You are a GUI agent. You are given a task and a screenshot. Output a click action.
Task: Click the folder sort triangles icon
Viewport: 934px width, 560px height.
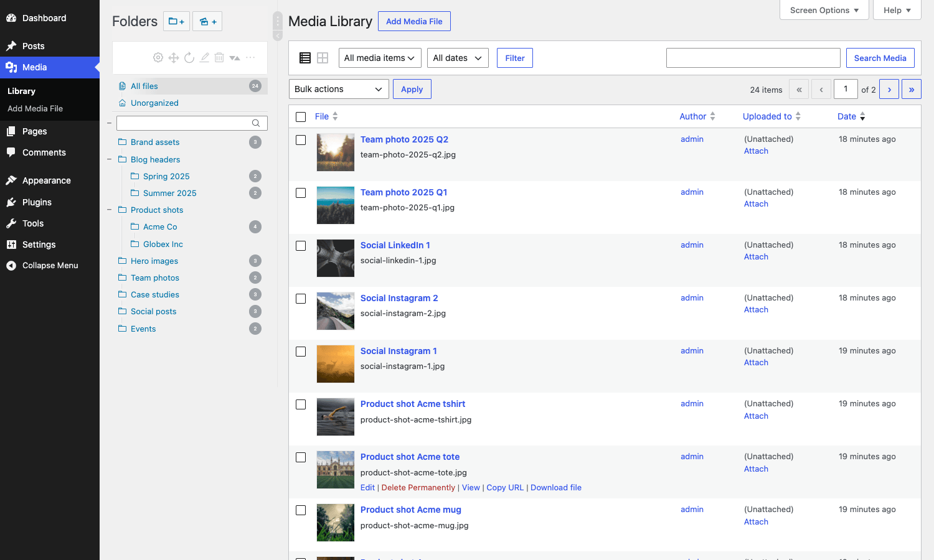[235, 57]
